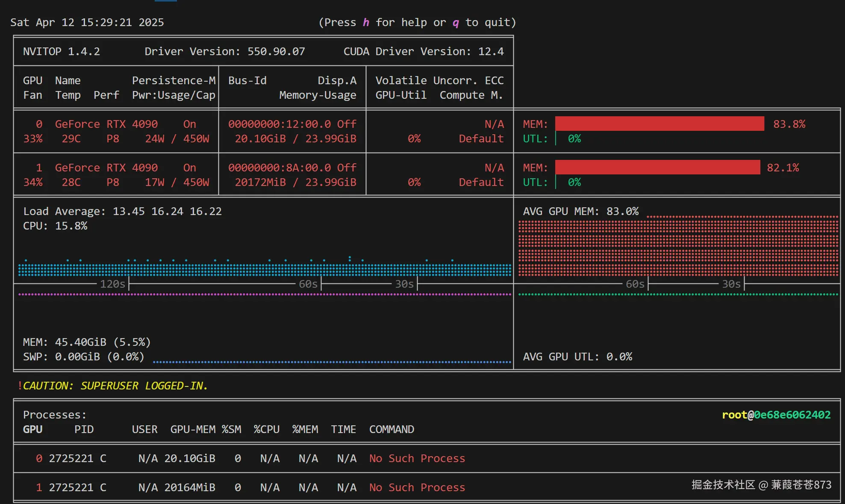Click the TIME column header
845x504 pixels.
343,429
